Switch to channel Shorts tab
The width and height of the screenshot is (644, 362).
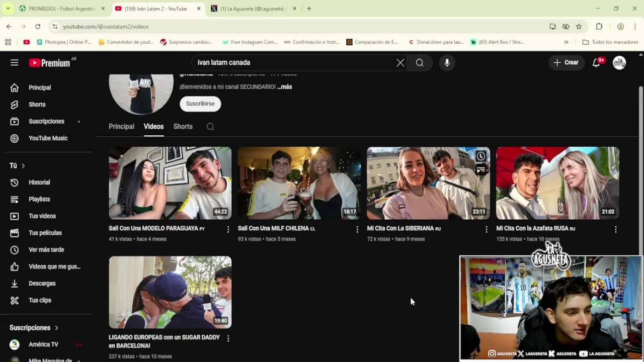[183, 126]
